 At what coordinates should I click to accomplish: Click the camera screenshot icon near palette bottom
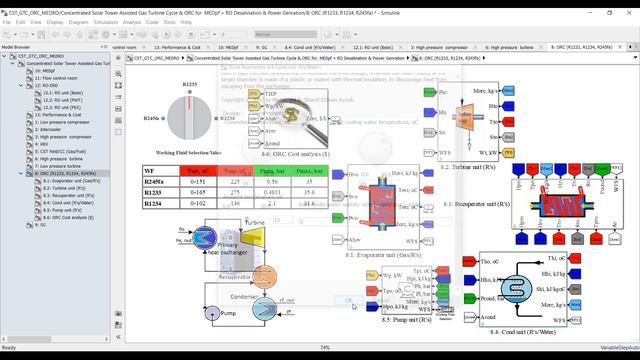[x=118, y=313]
